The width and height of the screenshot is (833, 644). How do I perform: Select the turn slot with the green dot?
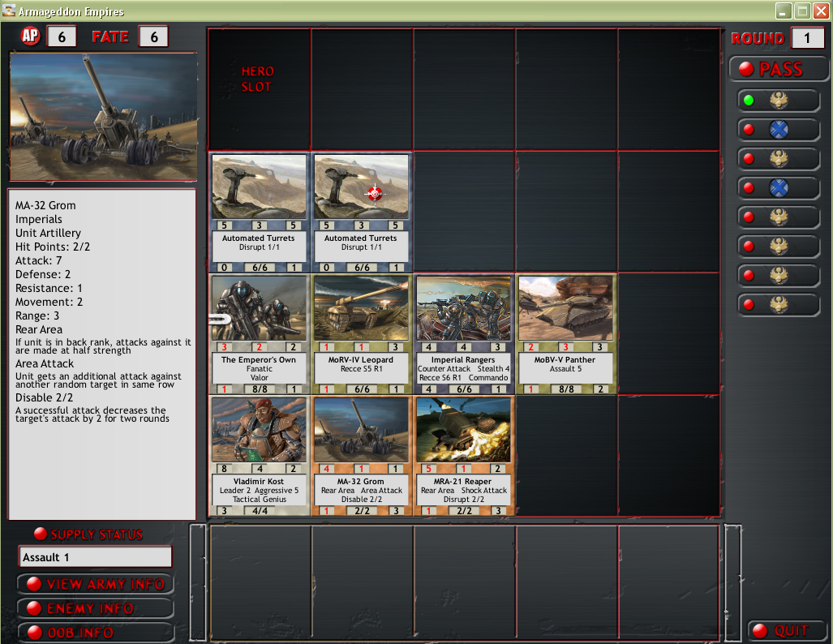pyautogui.click(x=779, y=101)
